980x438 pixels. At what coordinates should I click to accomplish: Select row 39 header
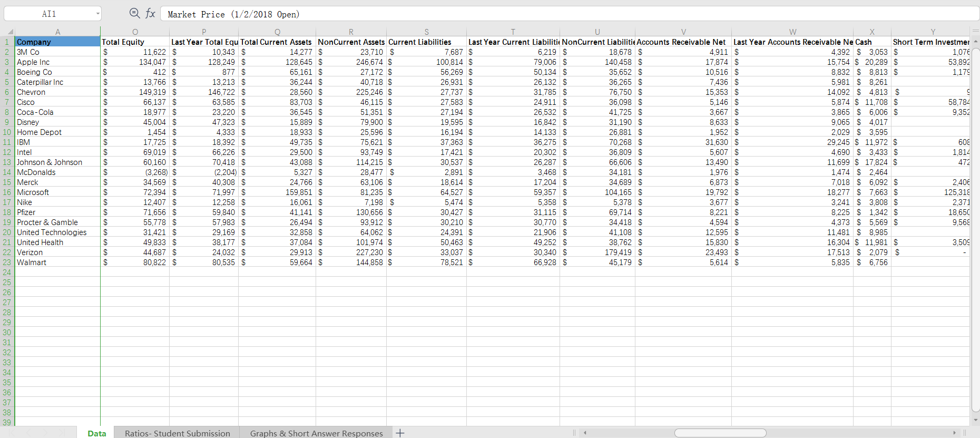pyautogui.click(x=7, y=422)
